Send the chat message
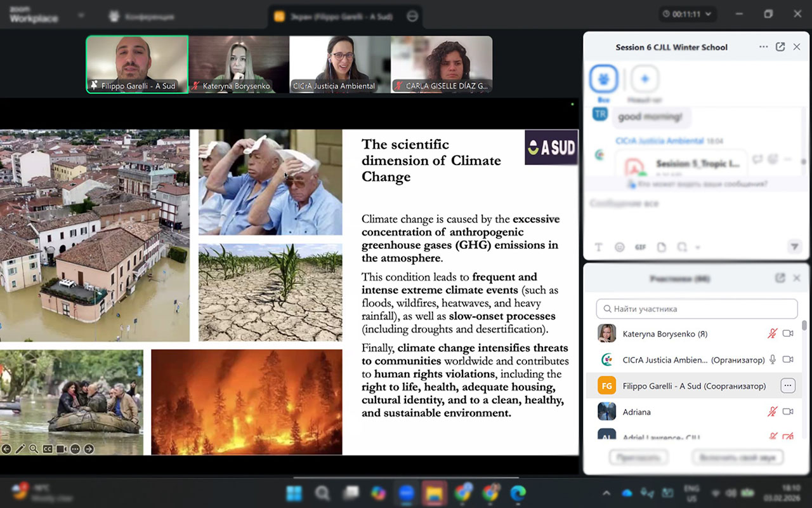Screen dimensions: 812x508 pos(794,247)
